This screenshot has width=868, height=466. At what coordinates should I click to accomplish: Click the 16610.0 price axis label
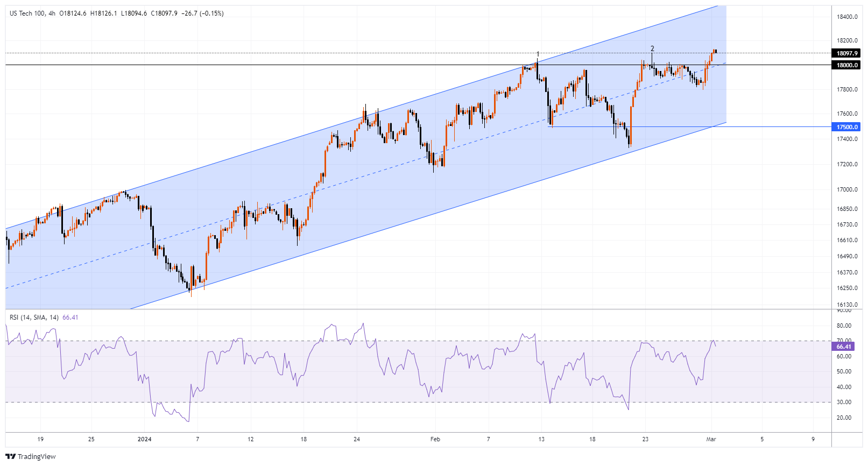(847, 240)
